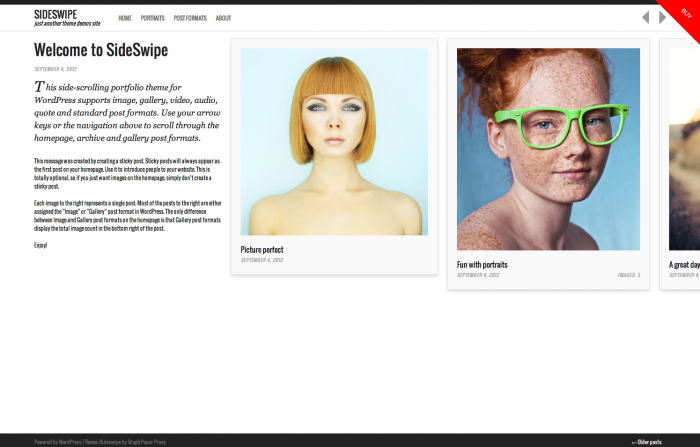Open the Post Formats menu
Image resolution: width=700 pixels, height=447 pixels.
(x=190, y=18)
